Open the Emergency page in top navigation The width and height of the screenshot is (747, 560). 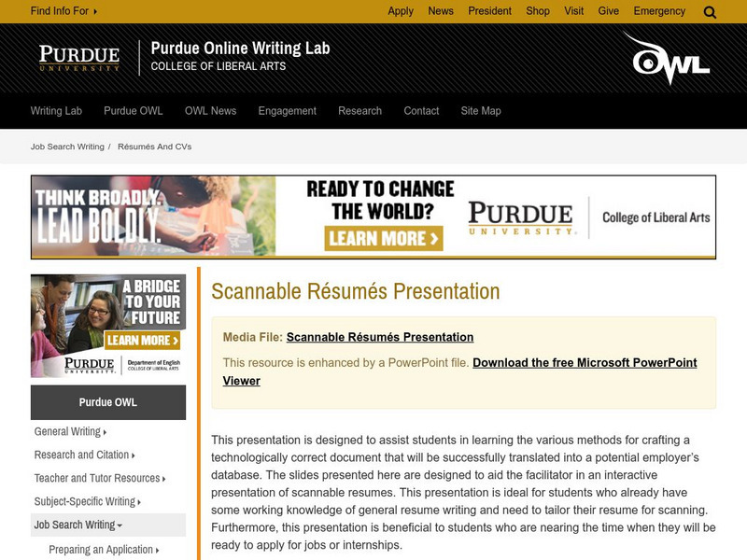coord(659,10)
